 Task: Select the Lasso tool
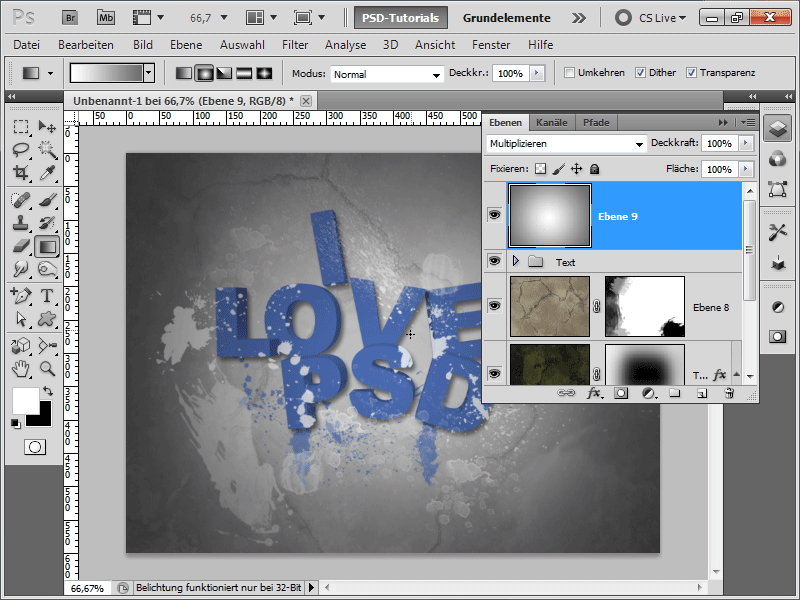[21, 149]
